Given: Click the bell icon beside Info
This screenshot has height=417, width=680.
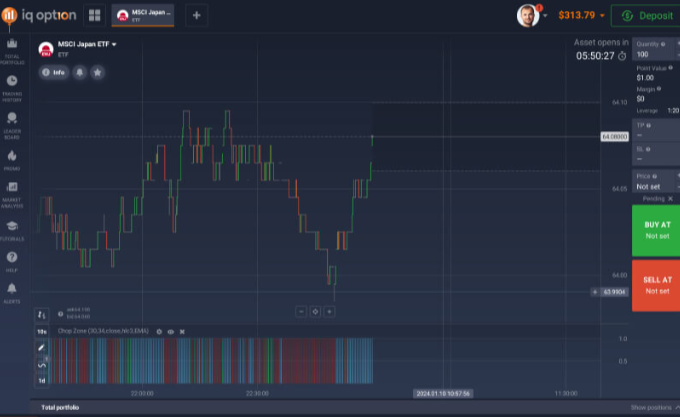Looking at the screenshot, I should pos(80,72).
